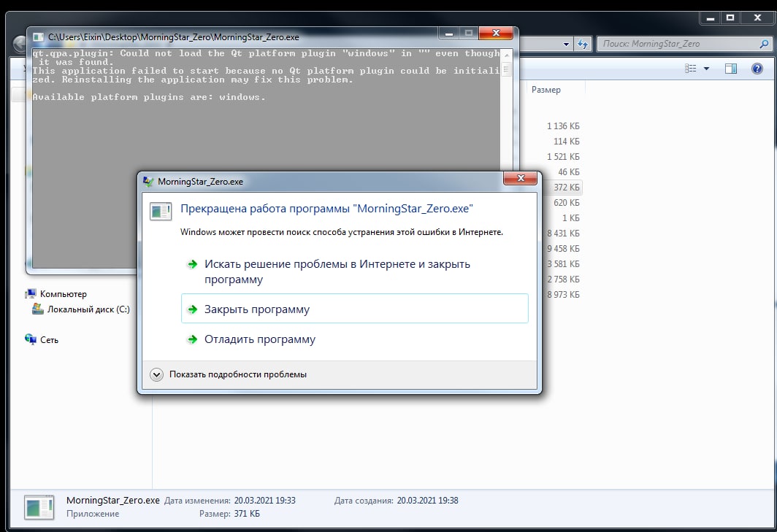Close the MorningStar_Zero.exe error dialog
The width and height of the screenshot is (777, 532).
pos(521,180)
